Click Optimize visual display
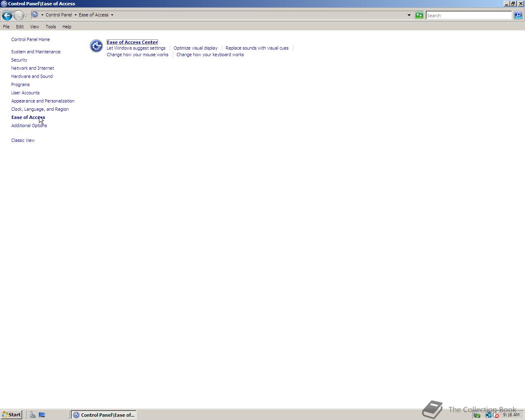The height and width of the screenshot is (420, 525). tap(196, 48)
